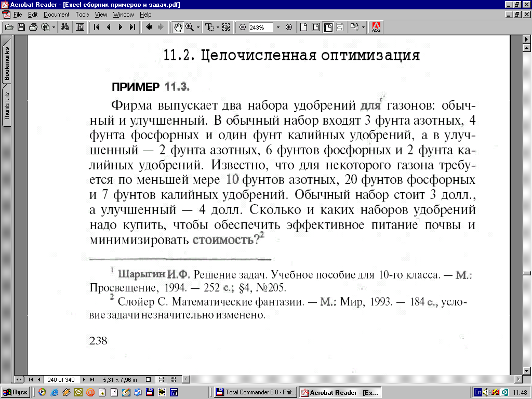
Task: Launch Windows Media Player from quick launch
Action: click(x=42, y=393)
